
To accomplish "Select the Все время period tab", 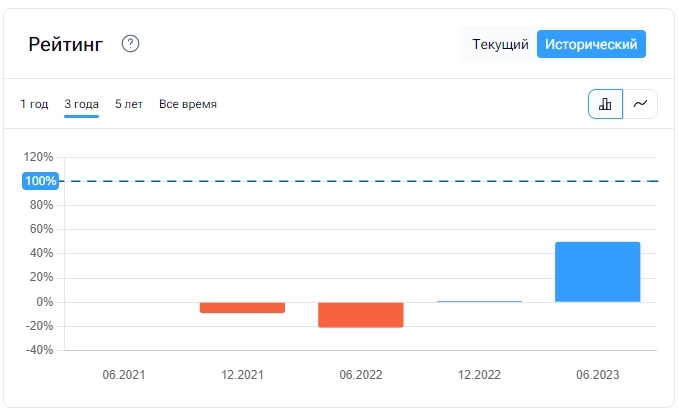I will [188, 104].
